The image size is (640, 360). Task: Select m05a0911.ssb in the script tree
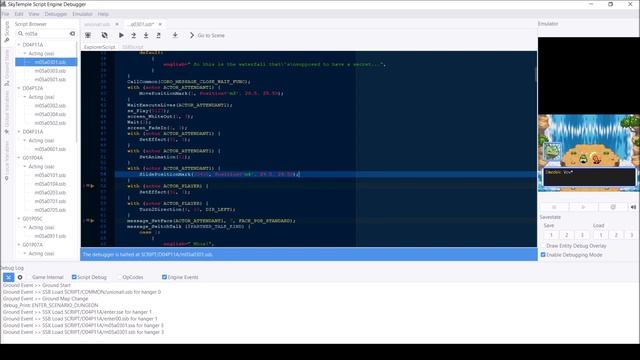click(50, 236)
